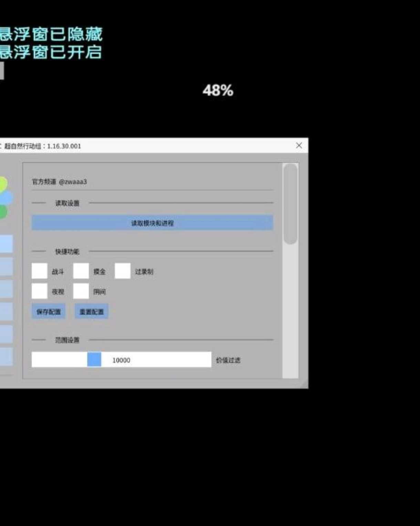Click the 重置配置 button
The width and height of the screenshot is (420, 526).
point(92,312)
